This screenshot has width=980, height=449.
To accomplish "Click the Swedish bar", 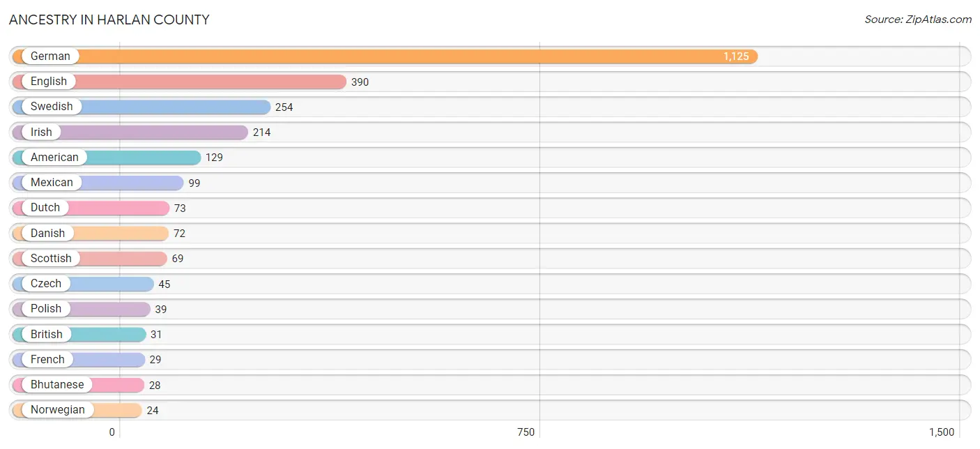I will 141,107.
